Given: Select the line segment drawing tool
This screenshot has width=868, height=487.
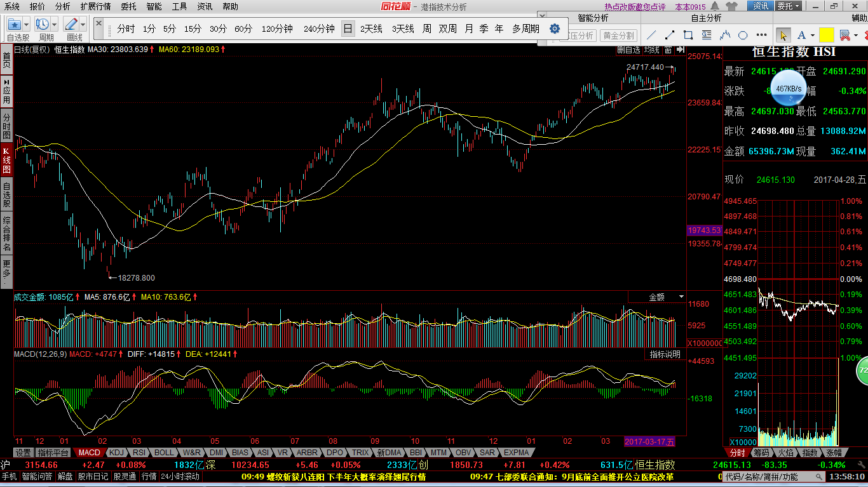Looking at the screenshot, I should point(670,35).
